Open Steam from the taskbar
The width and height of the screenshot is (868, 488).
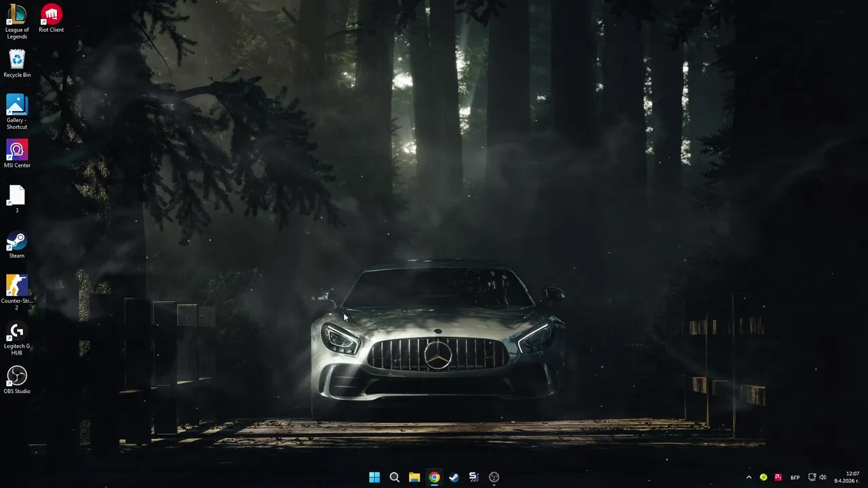454,477
